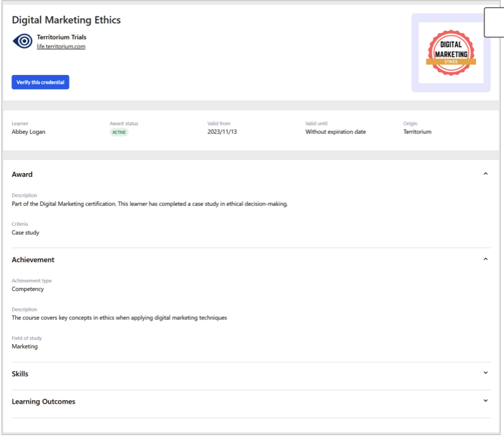This screenshot has width=504, height=442.
Task: Click the Origin value Territorium
Action: (x=417, y=132)
